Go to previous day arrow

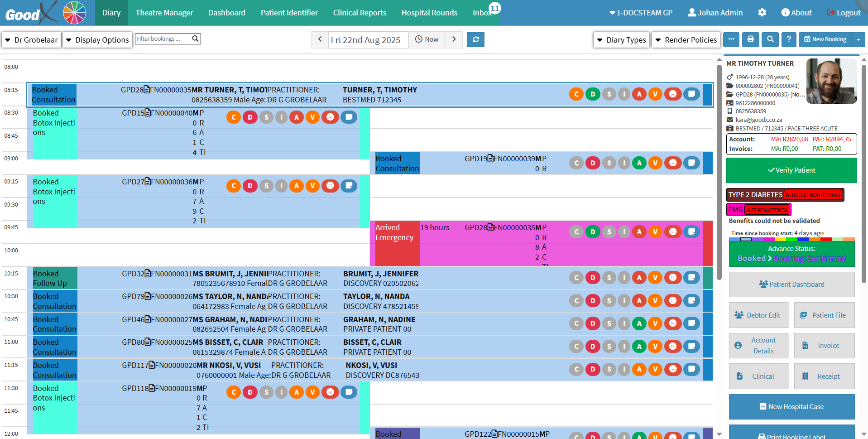coord(320,39)
